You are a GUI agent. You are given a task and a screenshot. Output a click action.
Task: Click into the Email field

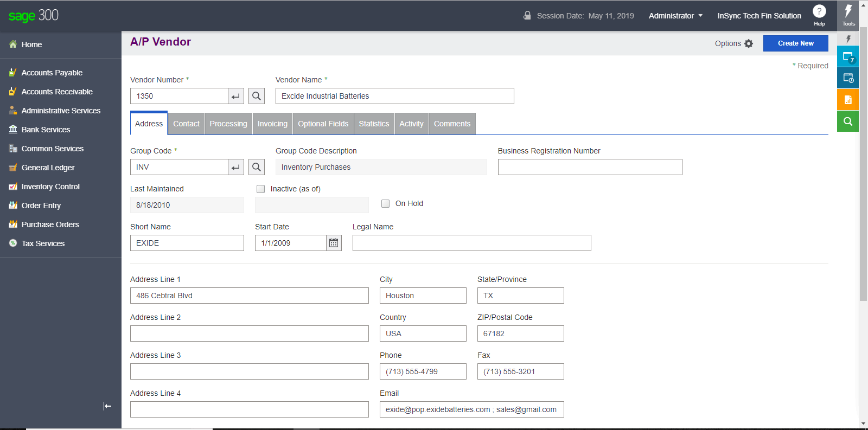coord(472,409)
